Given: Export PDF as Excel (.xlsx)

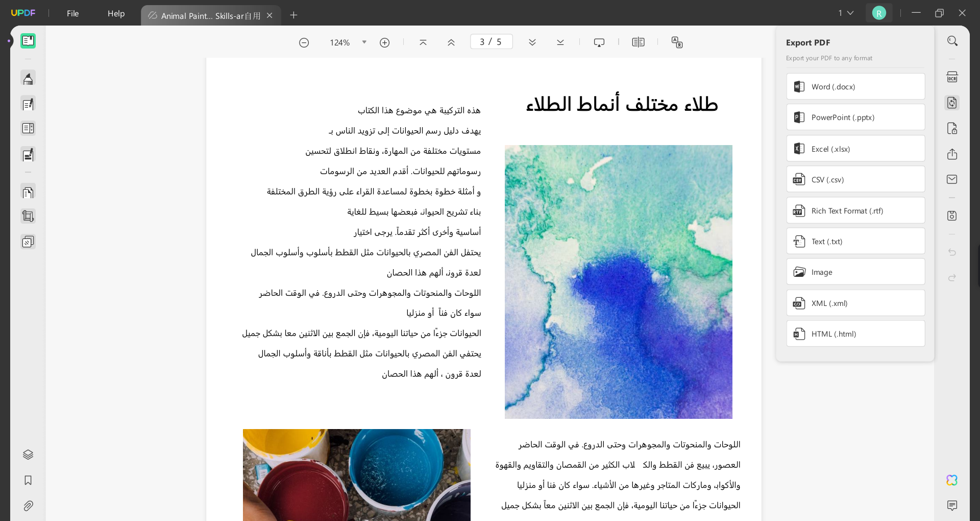Looking at the screenshot, I should point(855,149).
